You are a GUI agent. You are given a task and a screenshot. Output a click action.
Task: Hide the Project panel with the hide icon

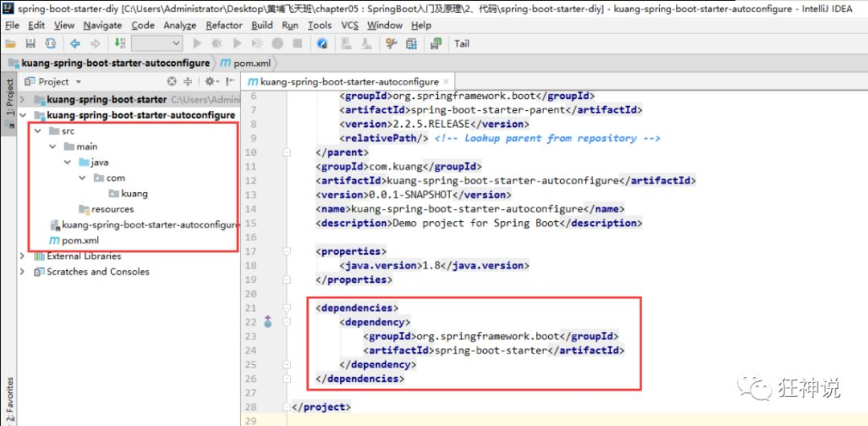229,81
